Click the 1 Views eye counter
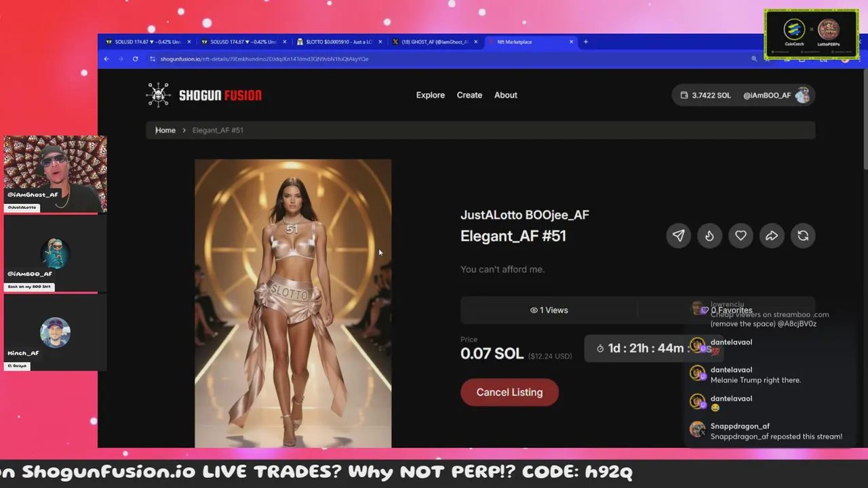Image resolution: width=868 pixels, height=488 pixels. 549,310
